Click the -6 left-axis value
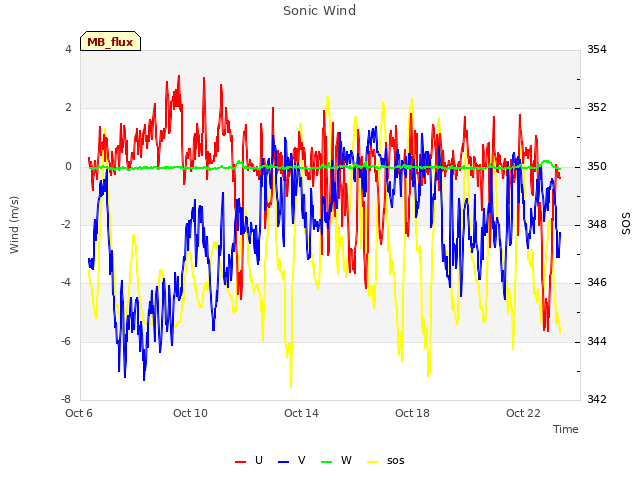 pos(66,341)
